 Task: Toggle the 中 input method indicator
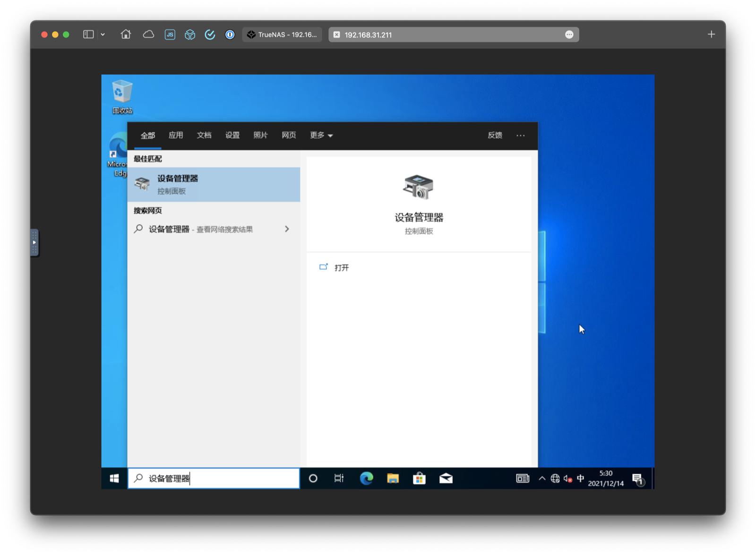pyautogui.click(x=580, y=478)
